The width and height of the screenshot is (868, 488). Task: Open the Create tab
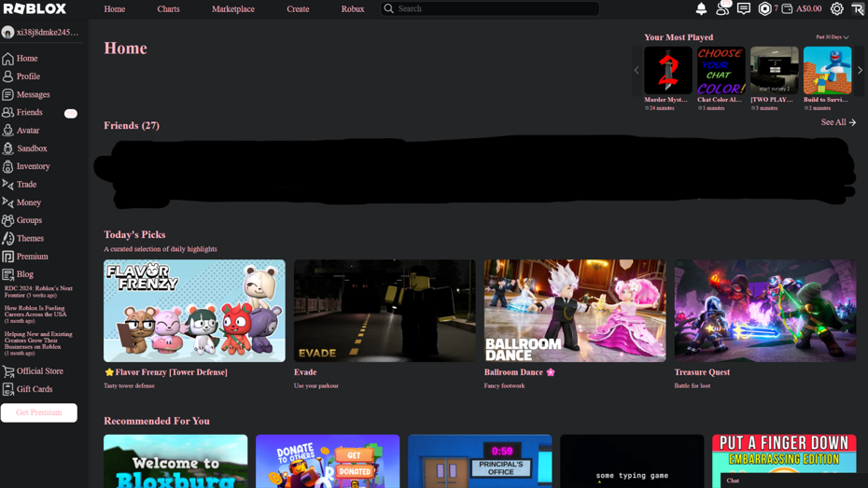tap(298, 8)
